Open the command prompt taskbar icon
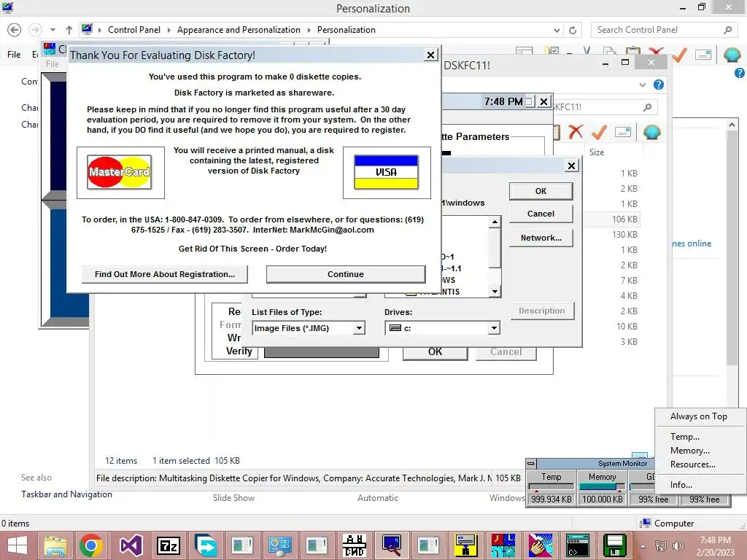 tap(578, 545)
